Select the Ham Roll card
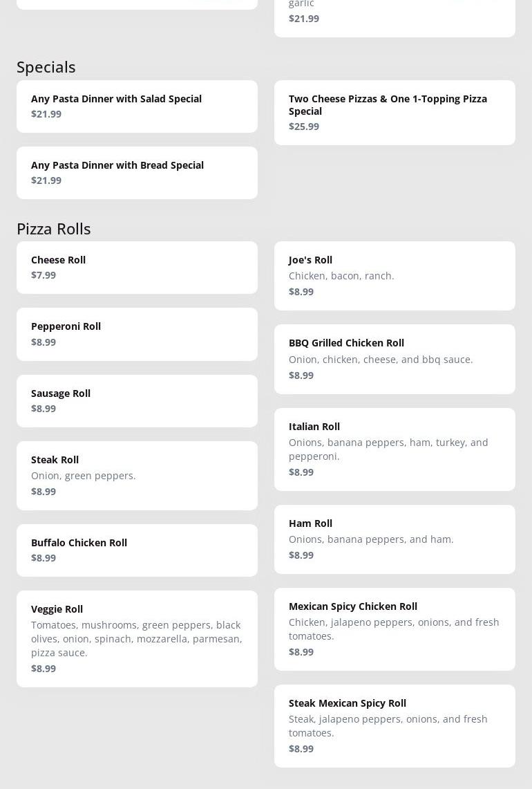Image resolution: width=532 pixels, height=789 pixels. pos(395,539)
